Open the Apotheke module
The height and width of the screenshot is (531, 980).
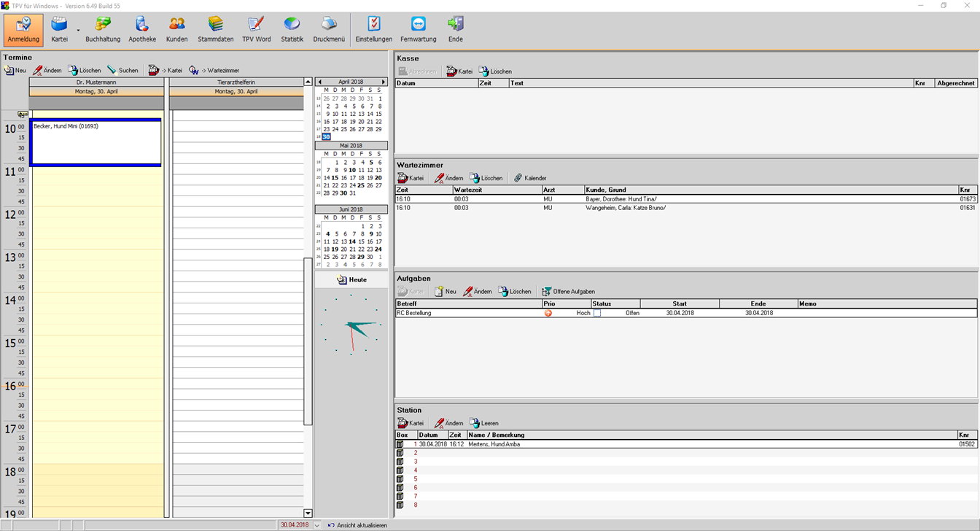[x=142, y=30]
